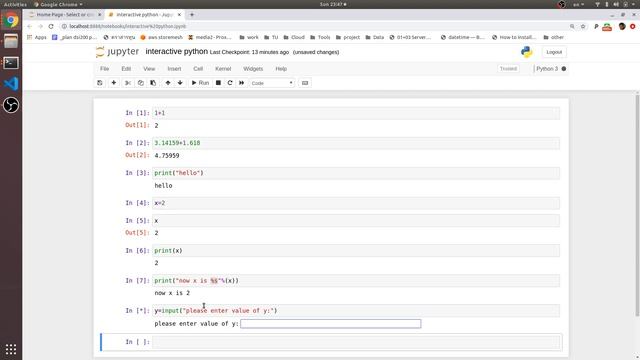Open Visual Studio Code from the dock
Viewport: 640px width, 360px height.
coord(11,84)
